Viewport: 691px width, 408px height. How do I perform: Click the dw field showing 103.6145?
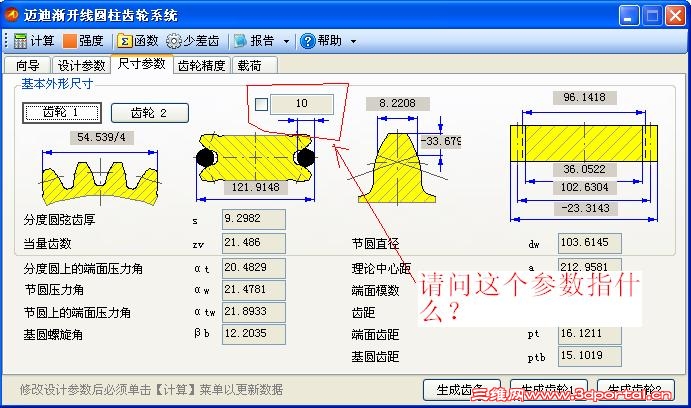590,243
